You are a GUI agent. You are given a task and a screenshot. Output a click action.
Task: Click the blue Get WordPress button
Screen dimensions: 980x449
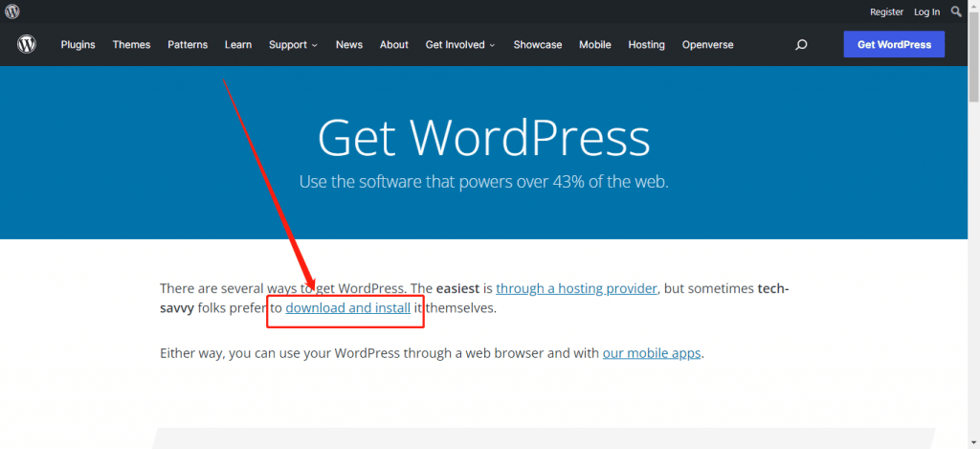point(894,44)
